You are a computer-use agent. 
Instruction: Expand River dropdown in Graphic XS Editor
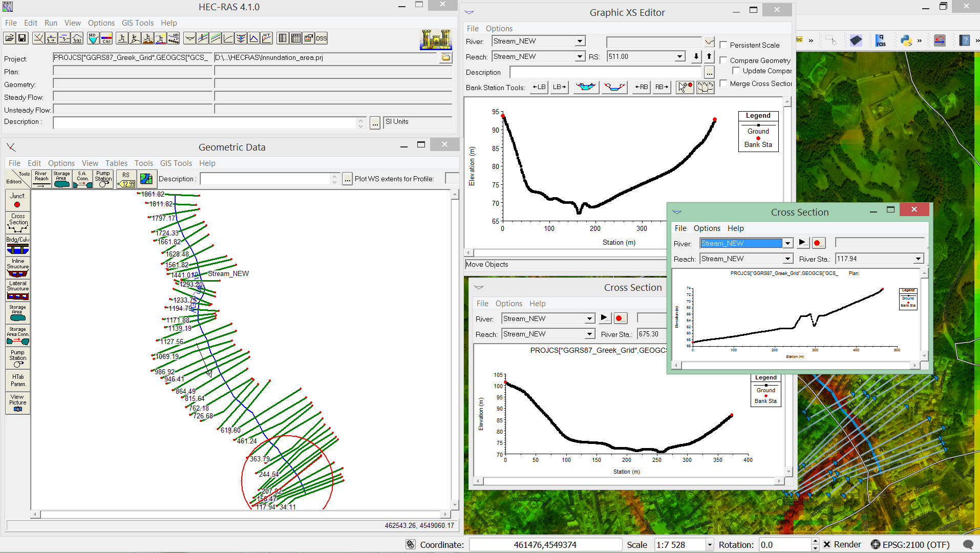coord(580,41)
